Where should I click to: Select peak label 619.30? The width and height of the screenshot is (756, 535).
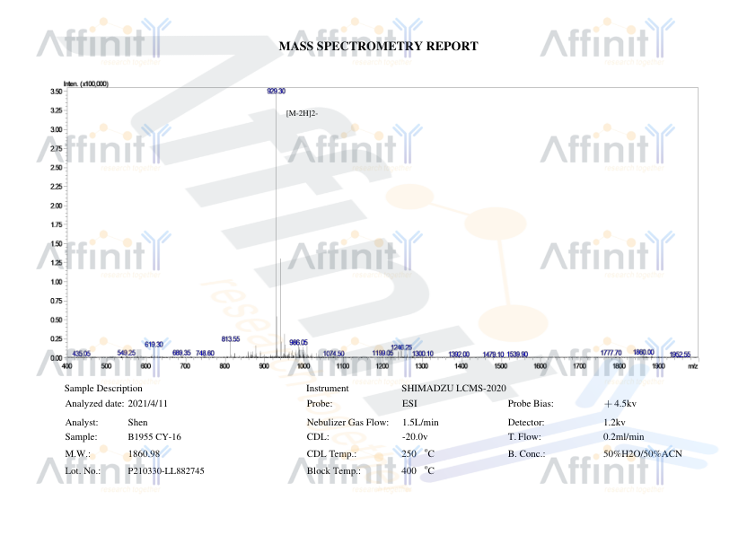point(154,345)
